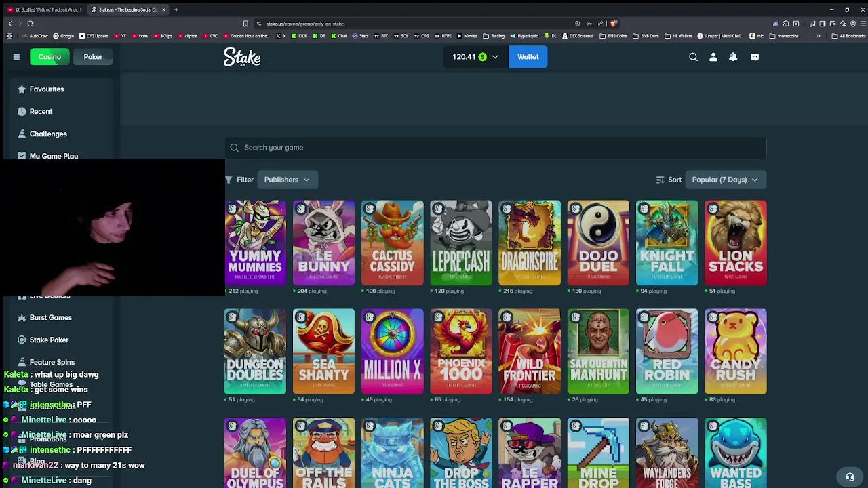Open the site search magnifier icon
This screenshot has height=488, width=868.
pos(693,57)
